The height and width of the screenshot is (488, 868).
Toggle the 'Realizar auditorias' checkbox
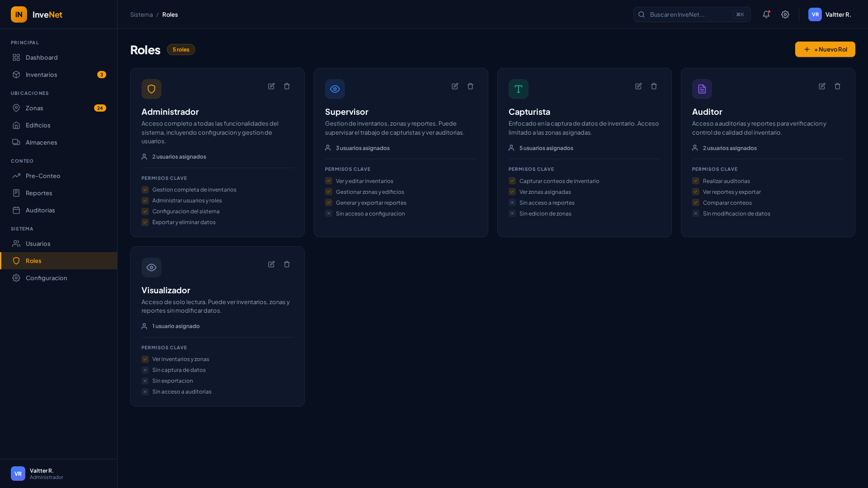pos(696,181)
